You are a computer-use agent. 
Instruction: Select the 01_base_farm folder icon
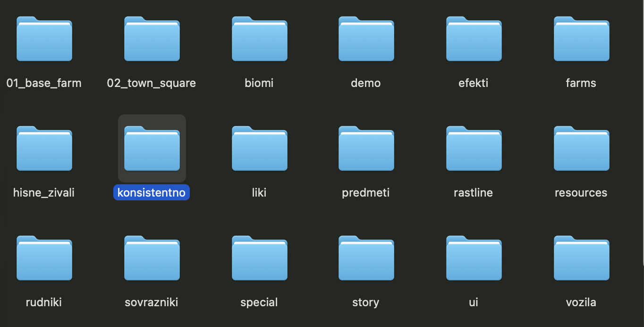[x=44, y=39]
